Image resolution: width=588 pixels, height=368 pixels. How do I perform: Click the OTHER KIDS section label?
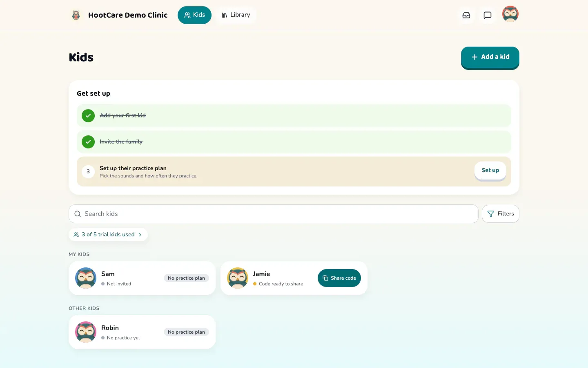tap(84, 308)
